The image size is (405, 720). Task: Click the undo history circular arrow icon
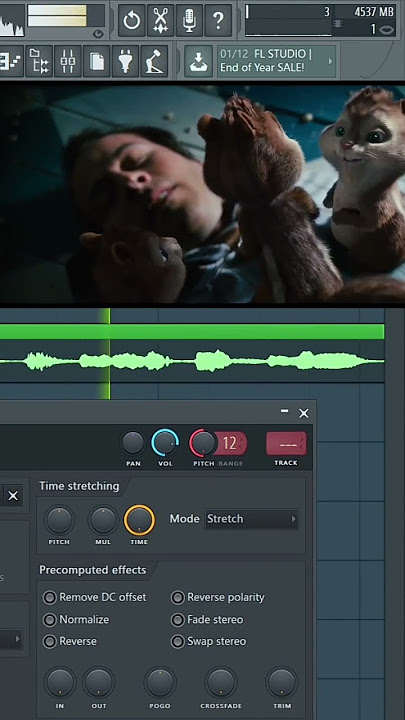(132, 20)
